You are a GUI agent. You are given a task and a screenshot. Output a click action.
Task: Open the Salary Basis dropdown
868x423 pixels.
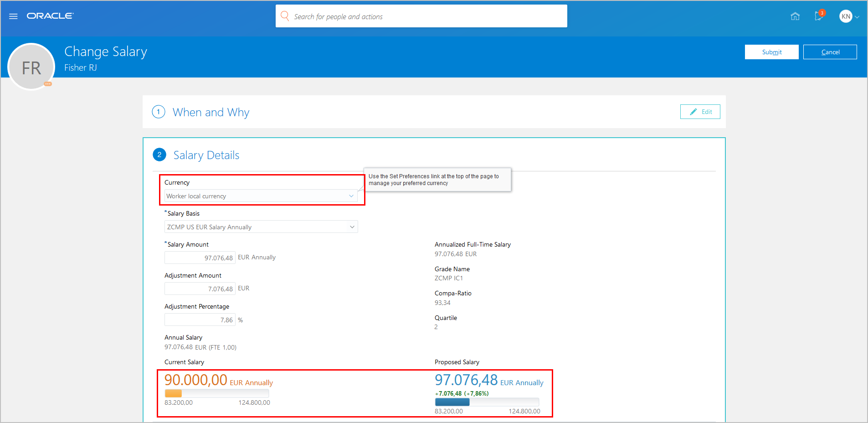point(261,227)
